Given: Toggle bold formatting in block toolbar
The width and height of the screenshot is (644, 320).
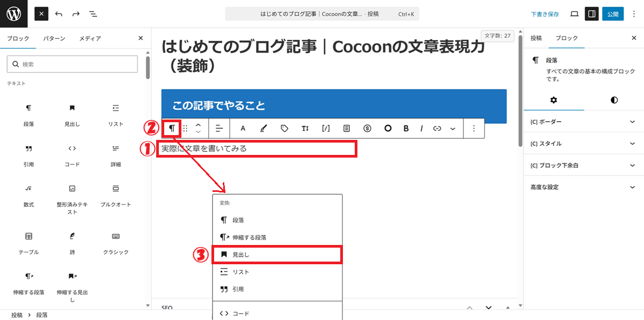Looking at the screenshot, I should click(x=406, y=129).
